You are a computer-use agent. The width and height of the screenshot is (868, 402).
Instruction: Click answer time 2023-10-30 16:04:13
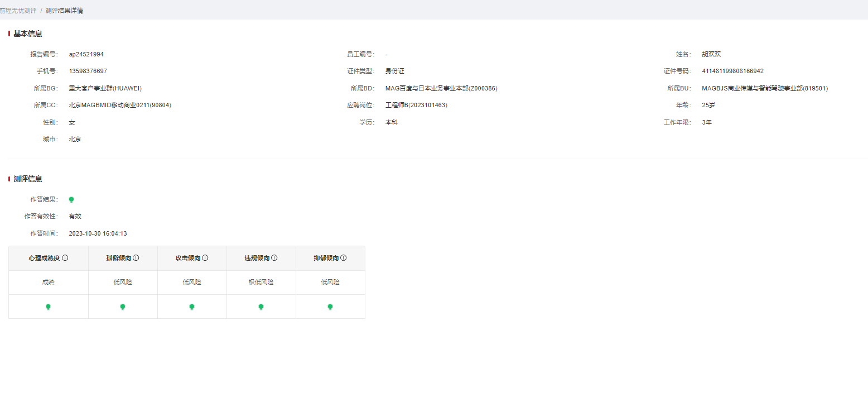(x=98, y=233)
